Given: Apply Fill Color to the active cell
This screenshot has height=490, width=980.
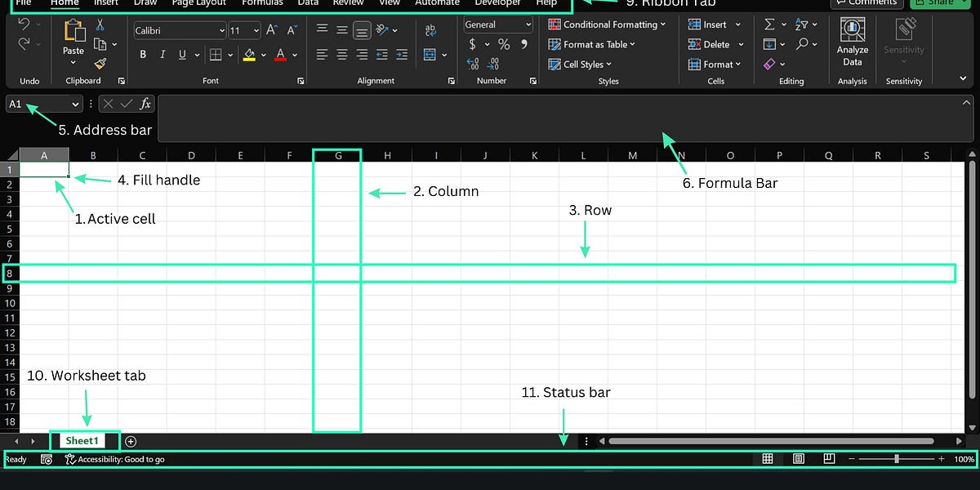Looking at the screenshot, I should (x=249, y=55).
